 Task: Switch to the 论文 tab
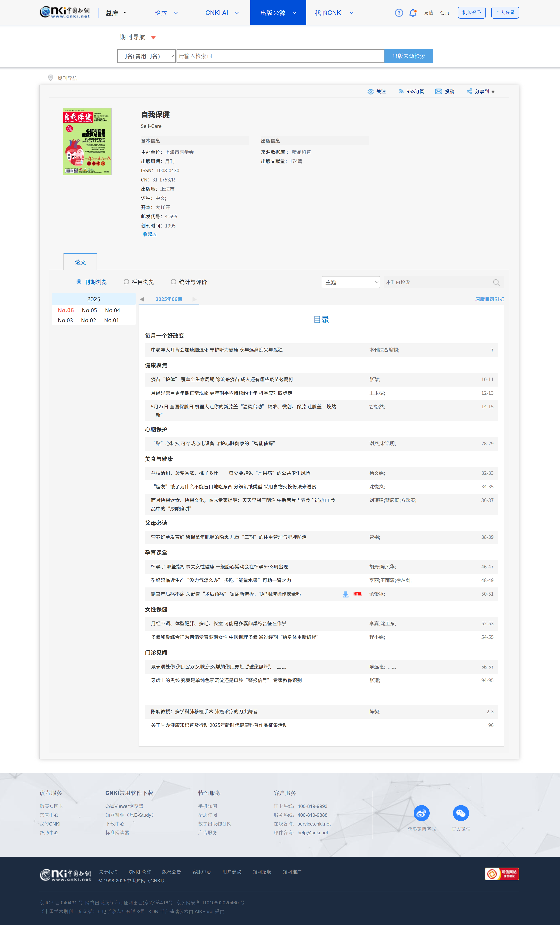[80, 262]
